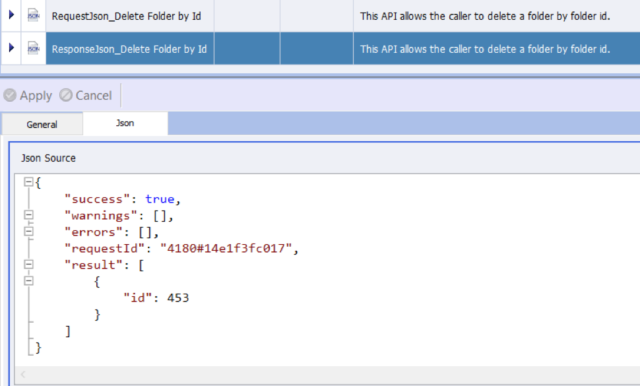This screenshot has height=386, width=640.
Task: Expand the ResponseJson_Delete Folder by Id row arrow
Action: 11,48
